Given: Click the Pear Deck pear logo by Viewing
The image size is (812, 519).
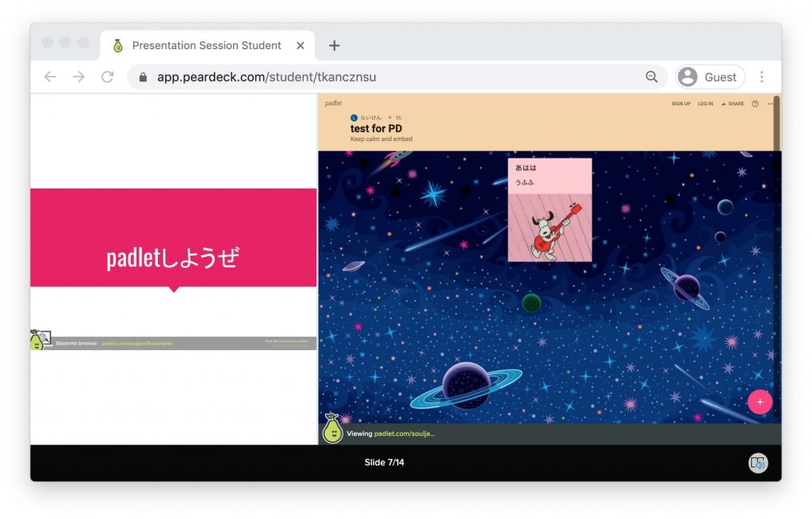Looking at the screenshot, I should (x=332, y=429).
